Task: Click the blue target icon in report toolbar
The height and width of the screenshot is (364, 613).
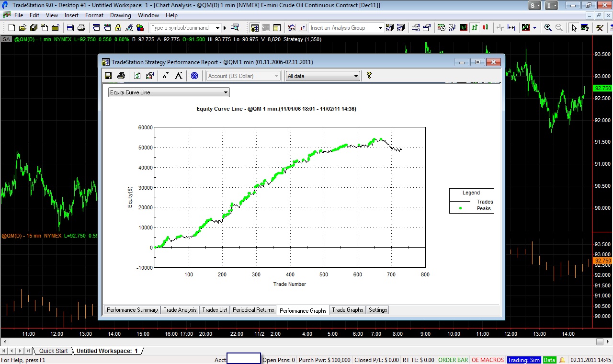Action: click(x=194, y=76)
